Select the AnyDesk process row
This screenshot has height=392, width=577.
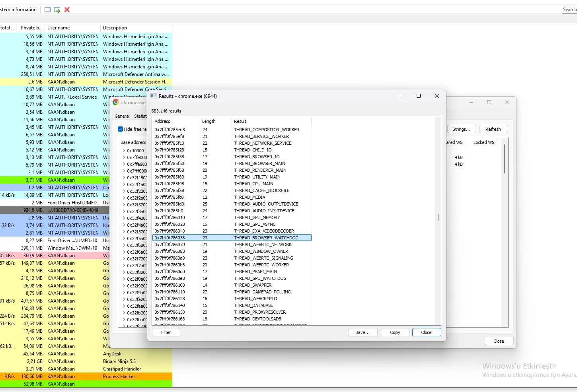pos(86,354)
